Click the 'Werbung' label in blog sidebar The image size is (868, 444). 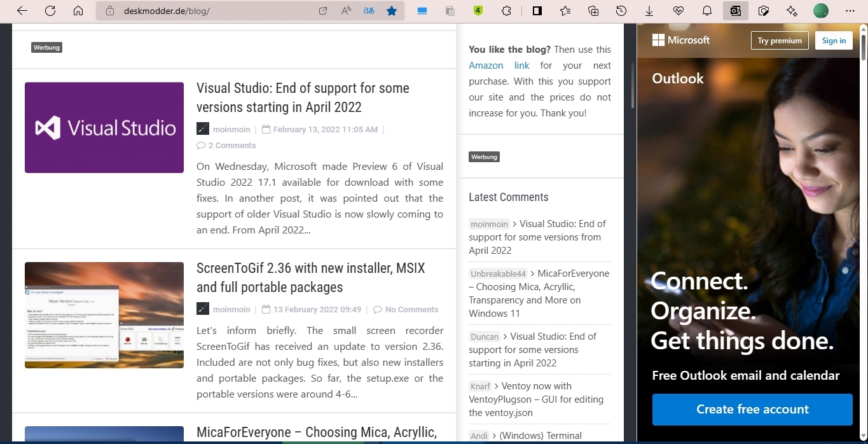[x=484, y=156]
